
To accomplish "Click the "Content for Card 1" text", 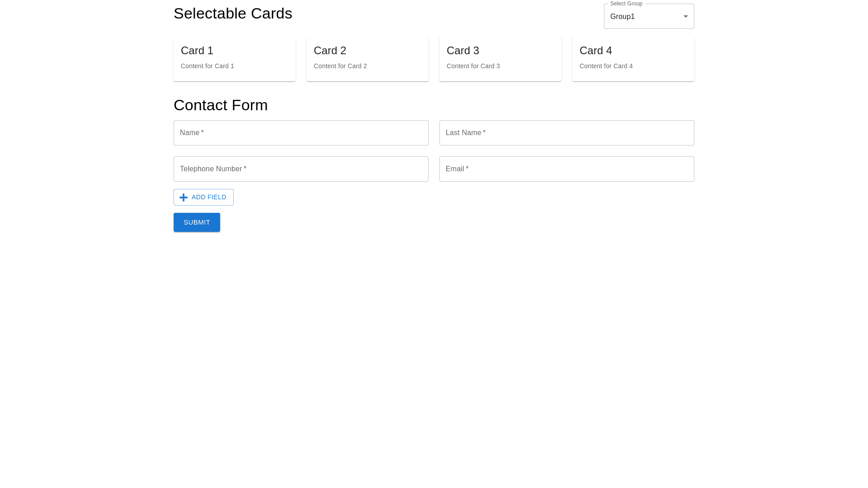I will tap(208, 66).
